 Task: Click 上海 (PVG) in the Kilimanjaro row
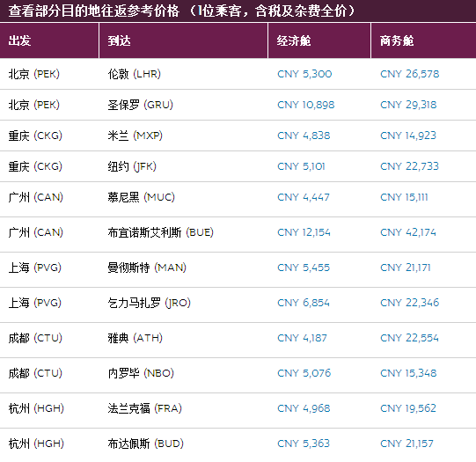click(35, 303)
